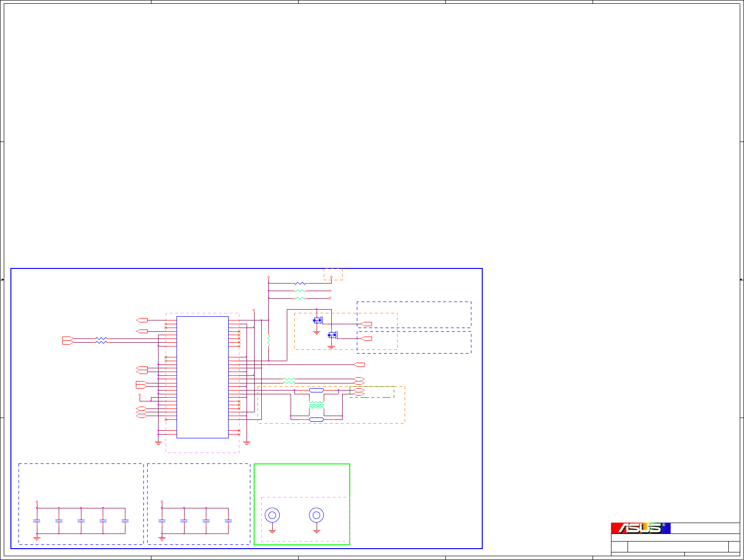Click the ground symbol under the lower MOSFET
The image size is (744, 560).
click(x=331, y=347)
